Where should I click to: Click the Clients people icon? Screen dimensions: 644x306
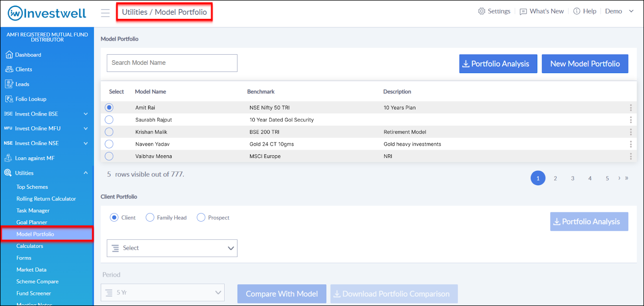(9, 69)
